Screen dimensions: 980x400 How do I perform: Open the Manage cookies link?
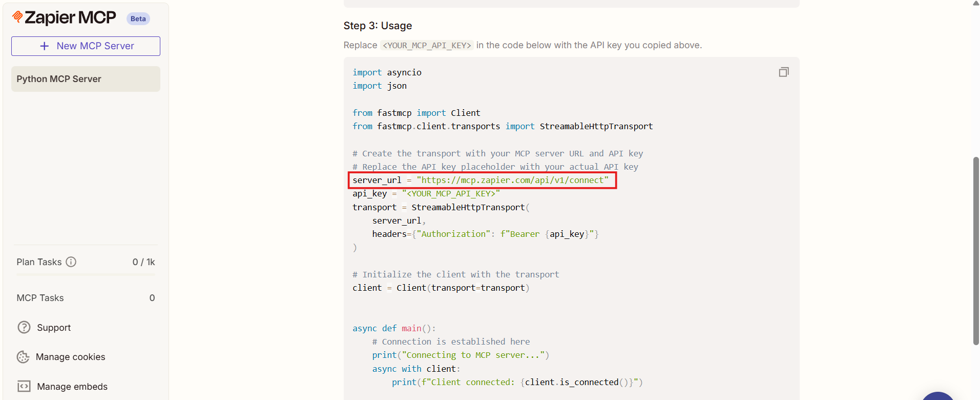[70, 357]
